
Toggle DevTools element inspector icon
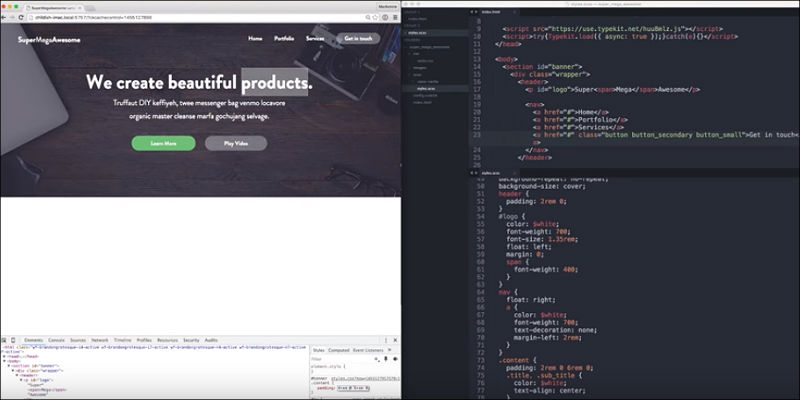(4, 340)
